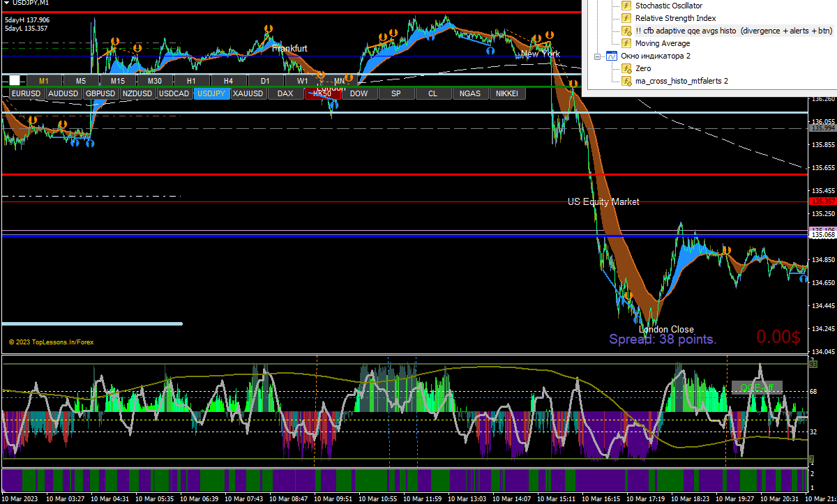Click the Stochastic Oscillator indicator icon
The width and height of the screenshot is (837, 504).
pyautogui.click(x=626, y=6)
